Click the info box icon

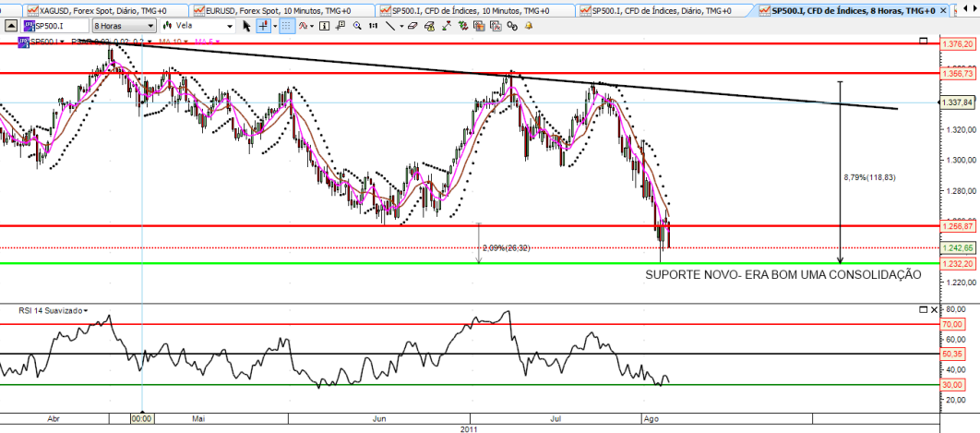(324, 26)
